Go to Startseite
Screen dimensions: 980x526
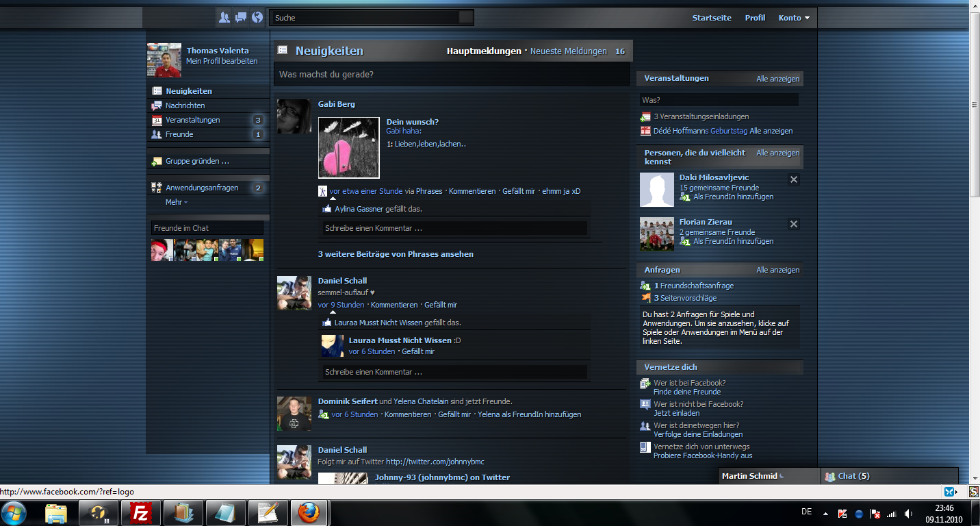(712, 18)
